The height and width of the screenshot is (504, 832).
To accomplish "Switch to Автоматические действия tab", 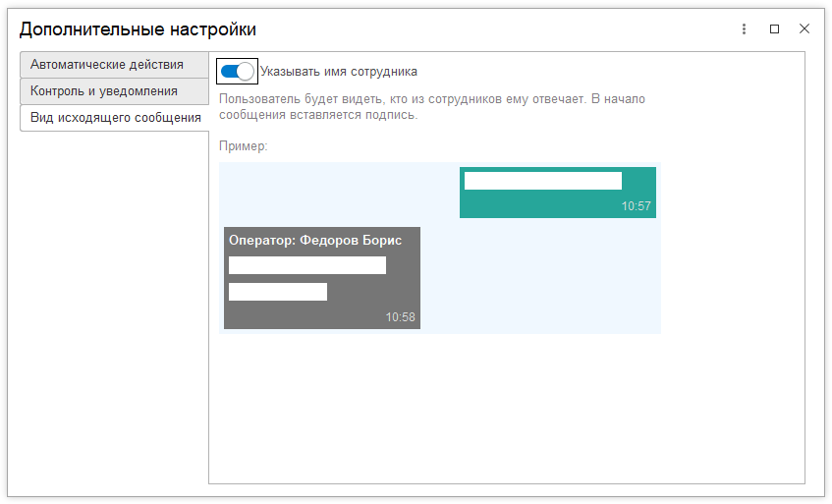I will 107,65.
